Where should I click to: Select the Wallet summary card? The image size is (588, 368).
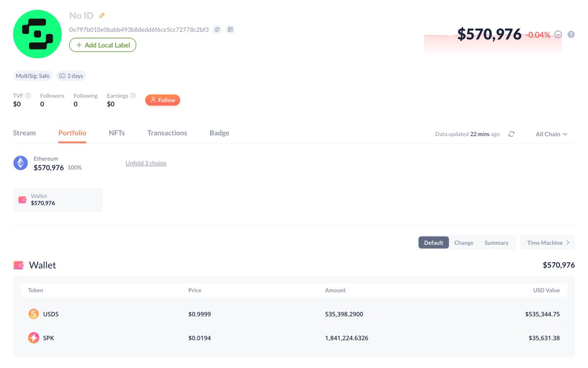[58, 200]
